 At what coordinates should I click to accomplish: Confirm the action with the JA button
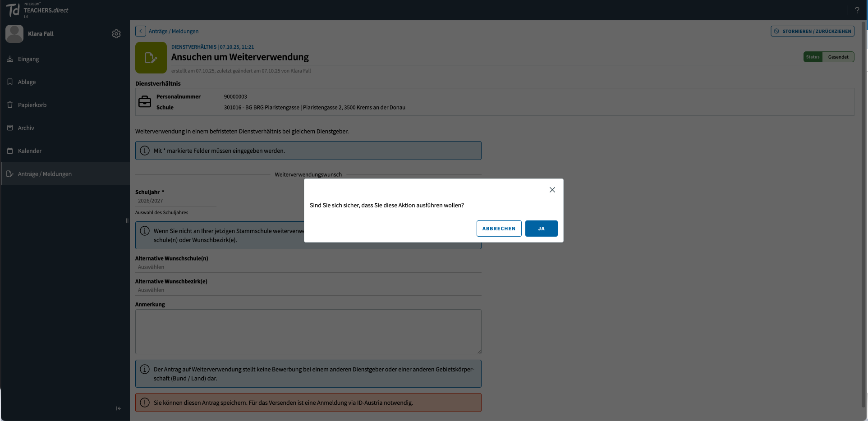click(541, 229)
